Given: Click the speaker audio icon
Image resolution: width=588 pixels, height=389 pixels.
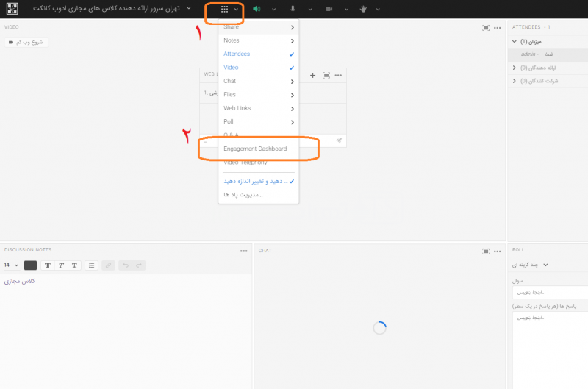Looking at the screenshot, I should point(257,10).
